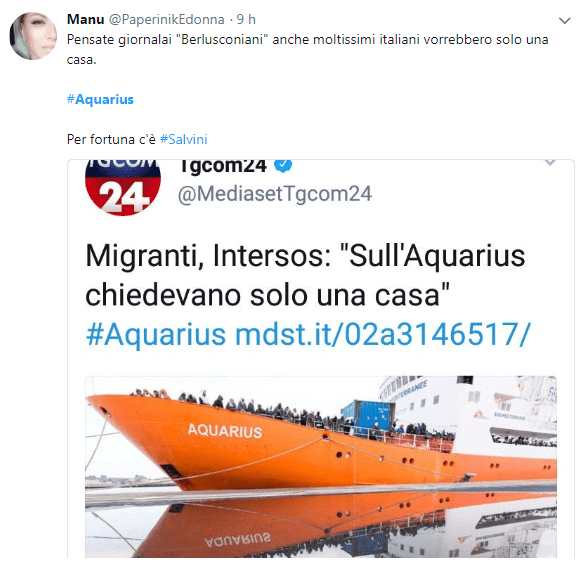Click the Tgcom24 account name
Image resolution: width=584 pixels, height=566 pixels.
point(223,166)
